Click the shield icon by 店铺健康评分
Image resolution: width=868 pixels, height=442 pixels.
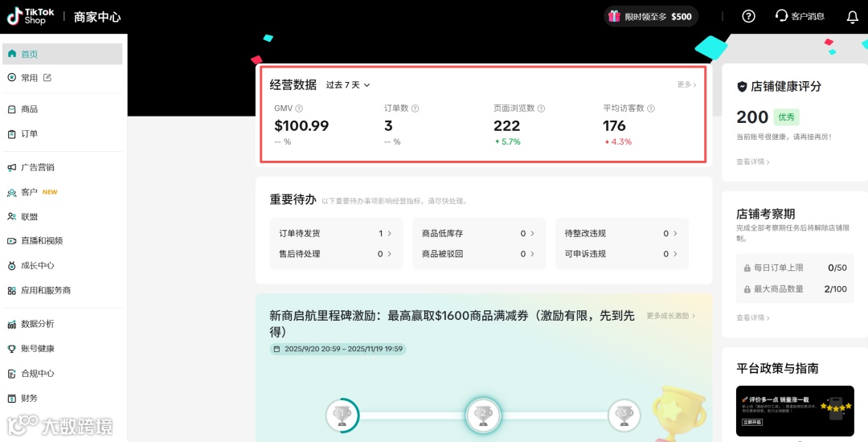743,87
